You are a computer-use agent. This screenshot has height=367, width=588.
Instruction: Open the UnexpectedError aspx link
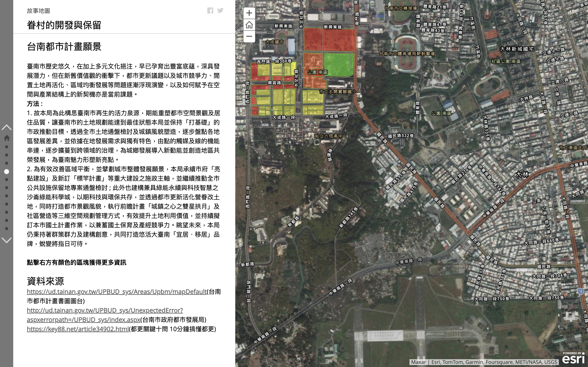coord(105,310)
